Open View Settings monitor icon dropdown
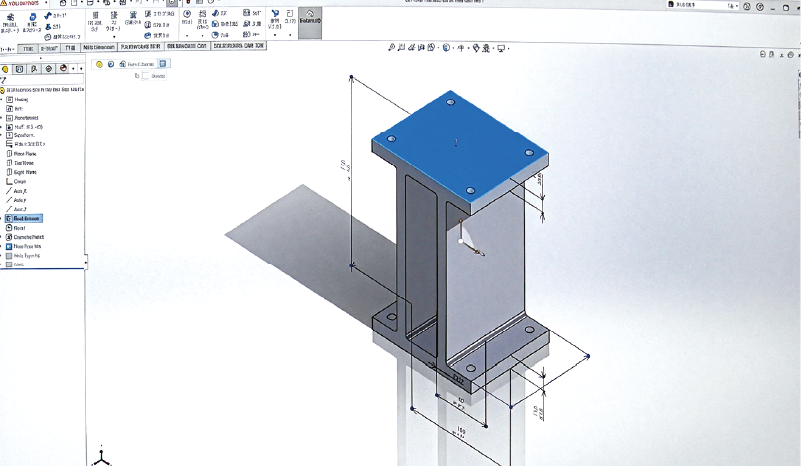801x466 pixels. 502,48
